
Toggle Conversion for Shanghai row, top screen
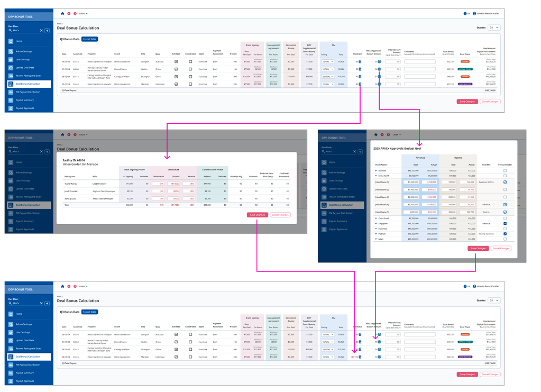tap(190, 77)
